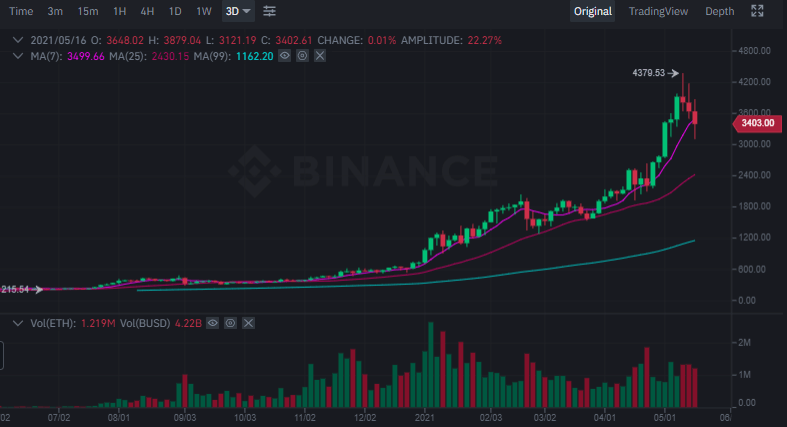Click the fullscreen chart icon

757,11
